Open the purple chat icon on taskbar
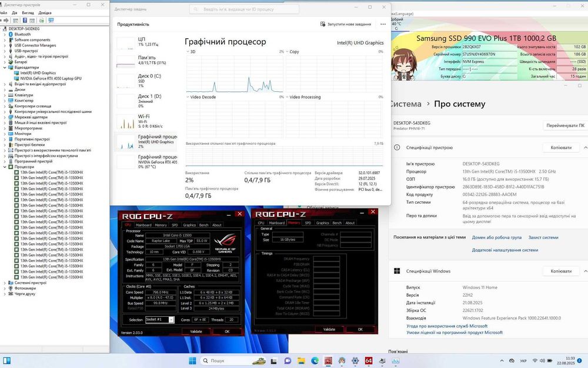The image size is (588, 368). (x=288, y=361)
